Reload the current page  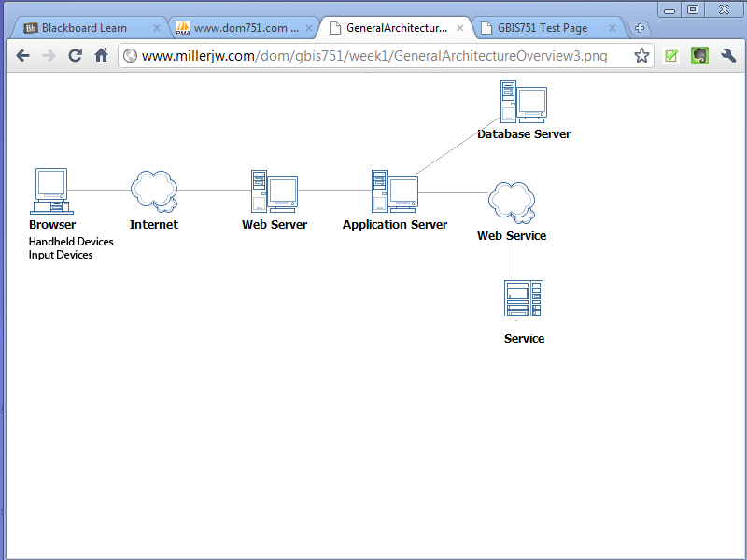76,56
